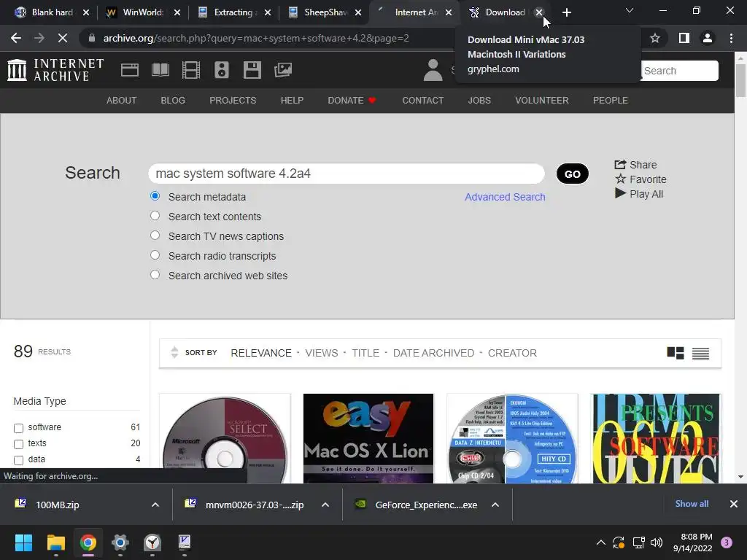Click the volume icon in system tray

pos(657,542)
